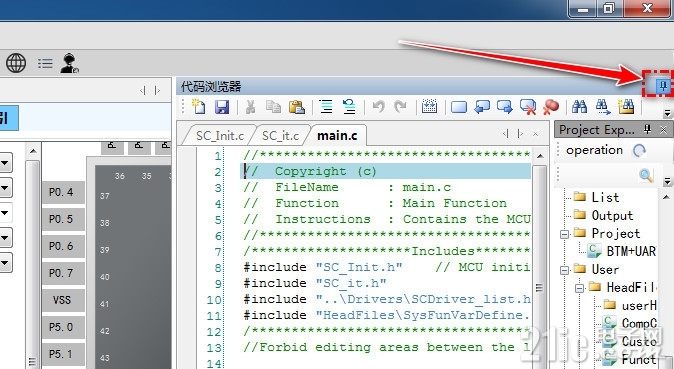Open the support person icon

[69, 63]
